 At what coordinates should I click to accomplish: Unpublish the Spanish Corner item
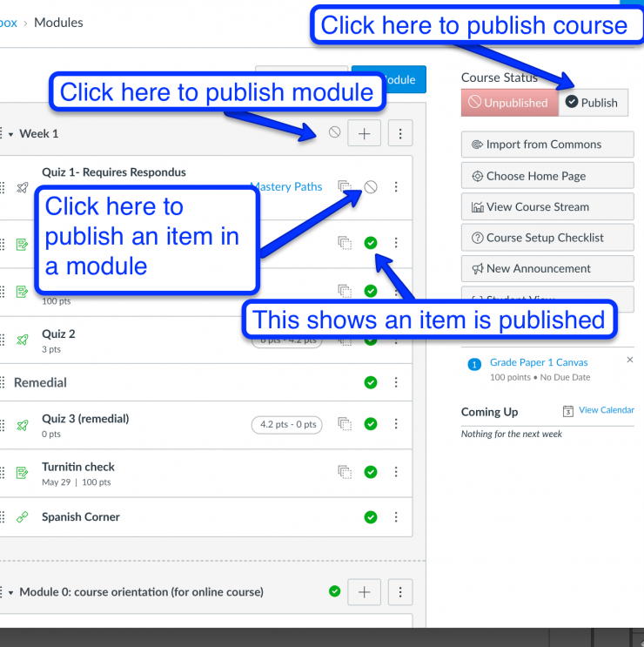tap(371, 517)
